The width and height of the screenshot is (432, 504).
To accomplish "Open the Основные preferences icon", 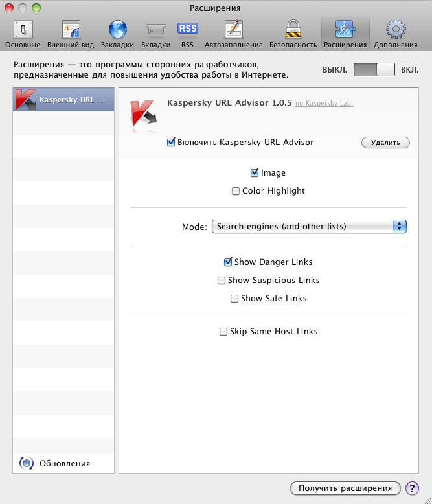I will [x=23, y=29].
